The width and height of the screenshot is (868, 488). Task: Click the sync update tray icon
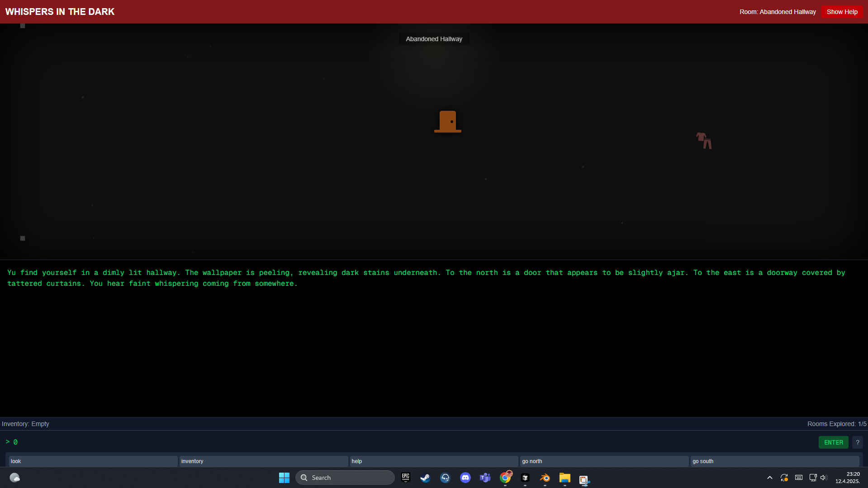point(784,478)
